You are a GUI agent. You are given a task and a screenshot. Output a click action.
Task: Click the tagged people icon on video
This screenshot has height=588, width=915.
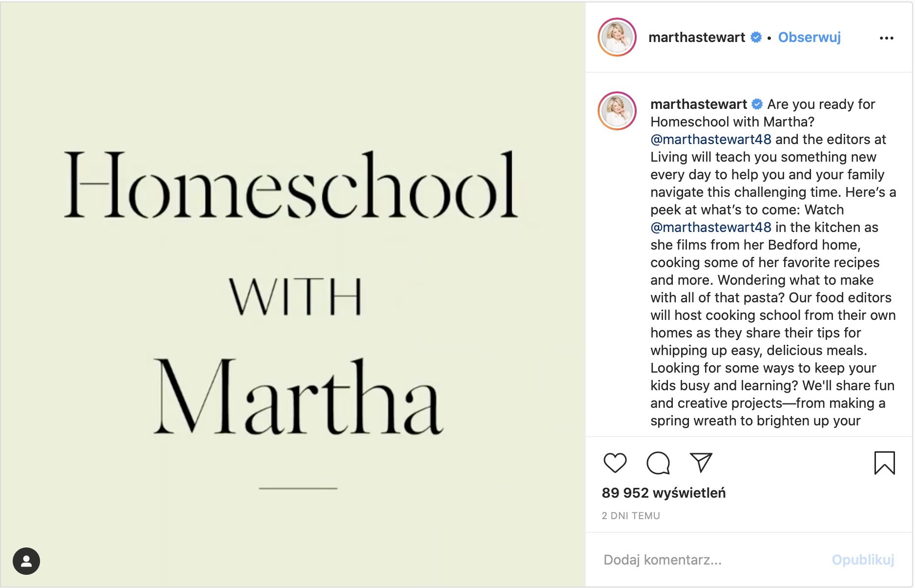coord(26,561)
